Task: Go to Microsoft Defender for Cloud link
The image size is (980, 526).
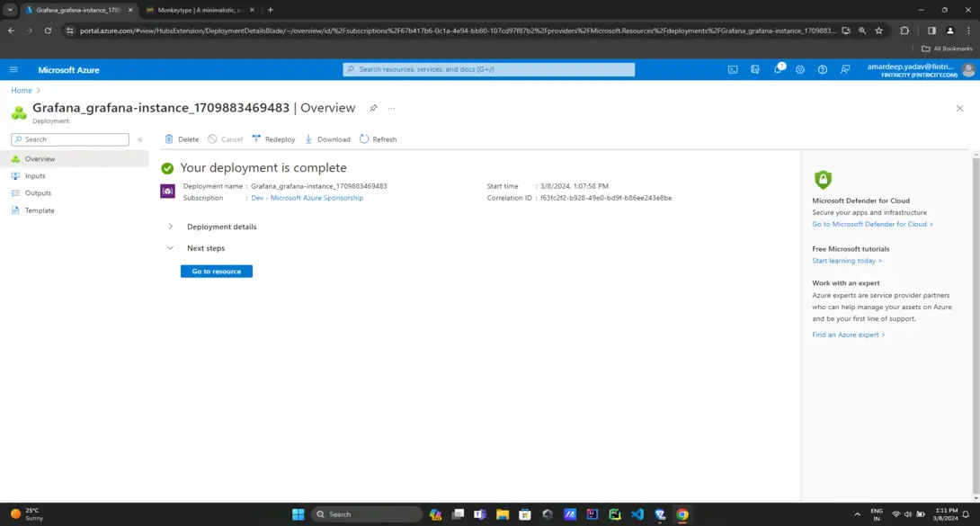Action: coord(872,224)
